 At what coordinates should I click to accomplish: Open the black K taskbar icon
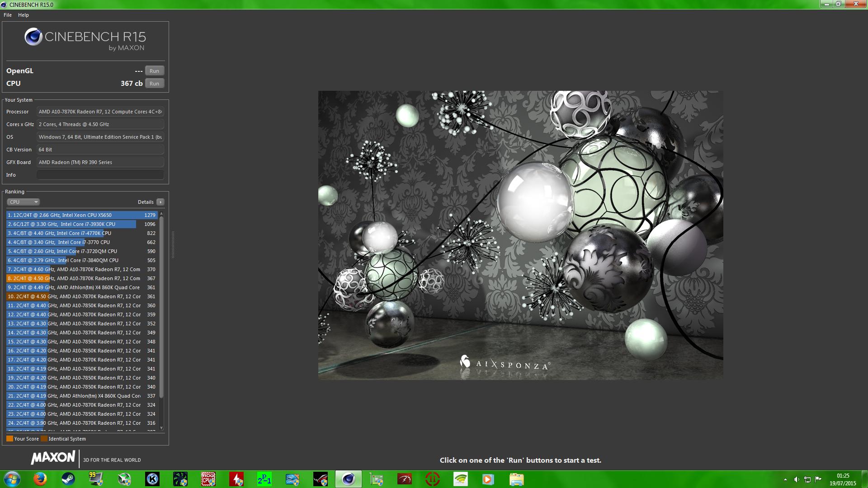[x=152, y=479]
